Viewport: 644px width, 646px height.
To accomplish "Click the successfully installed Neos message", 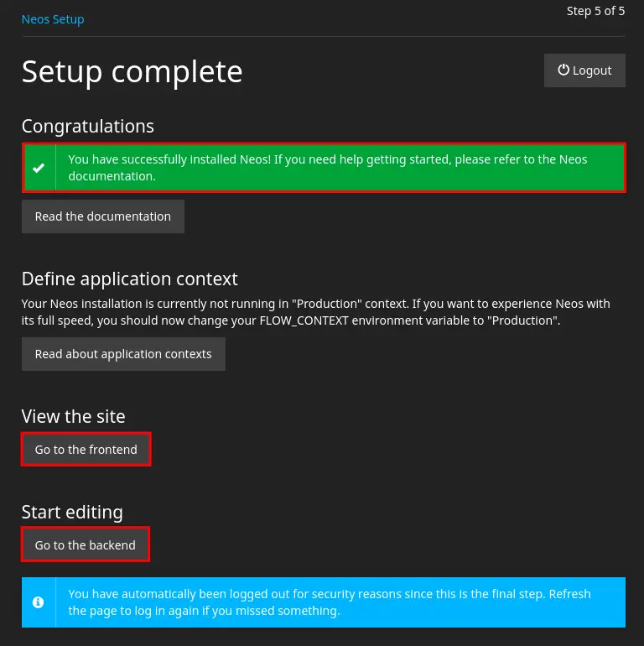I will click(x=327, y=168).
